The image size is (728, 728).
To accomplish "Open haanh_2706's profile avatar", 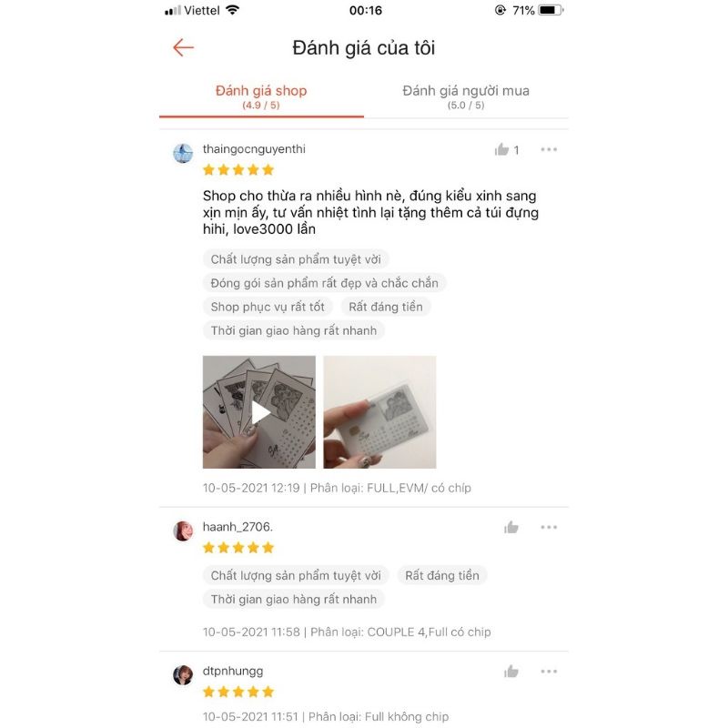I will 183,531.
